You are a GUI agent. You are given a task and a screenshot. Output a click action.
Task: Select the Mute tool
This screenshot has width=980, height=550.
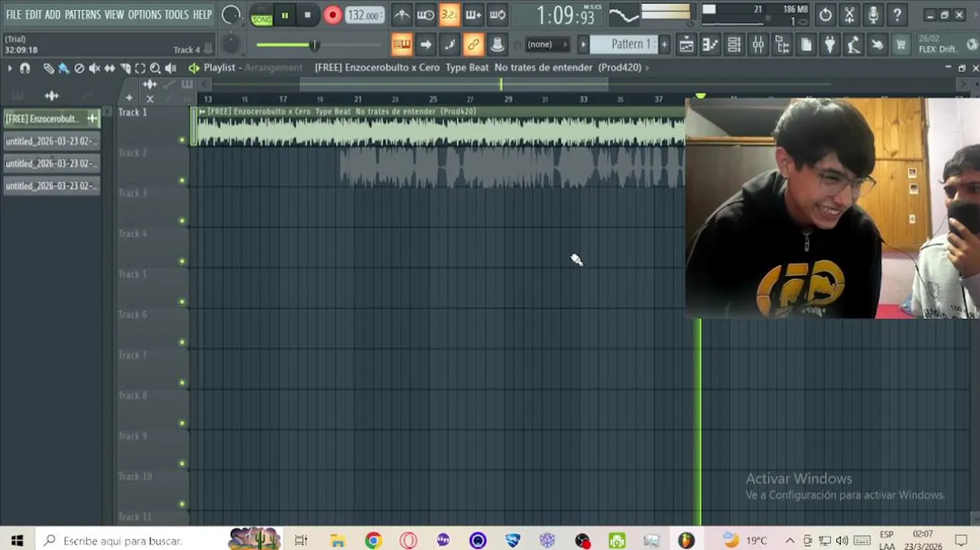[x=95, y=68]
